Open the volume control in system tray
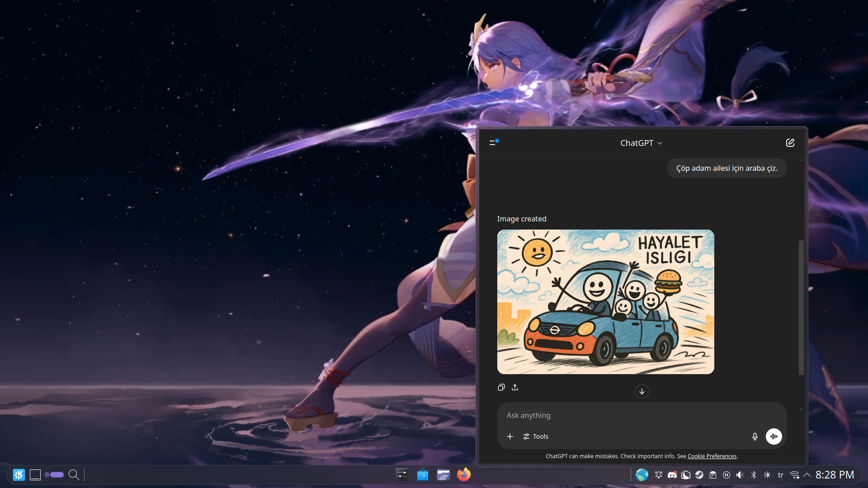868x488 pixels. (740, 475)
